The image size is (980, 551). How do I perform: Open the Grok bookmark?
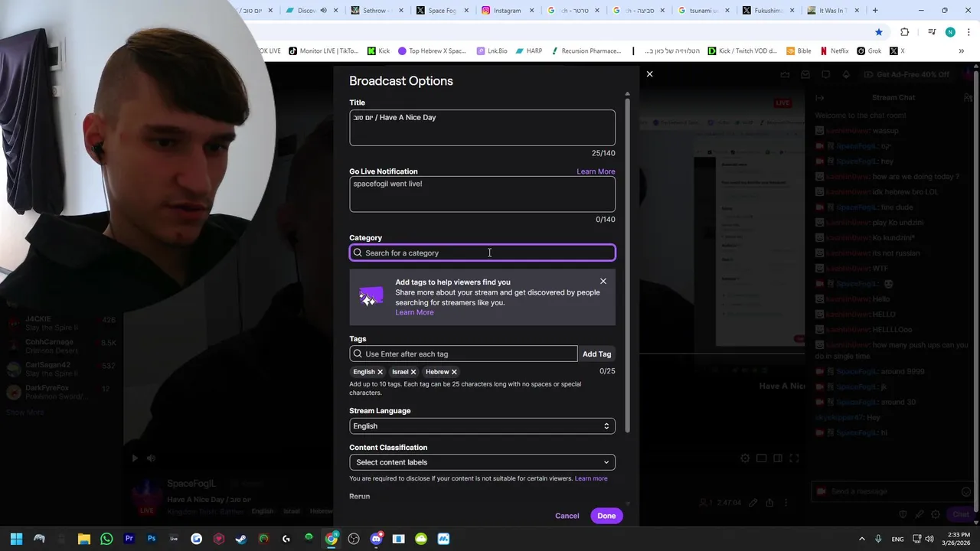(869, 51)
